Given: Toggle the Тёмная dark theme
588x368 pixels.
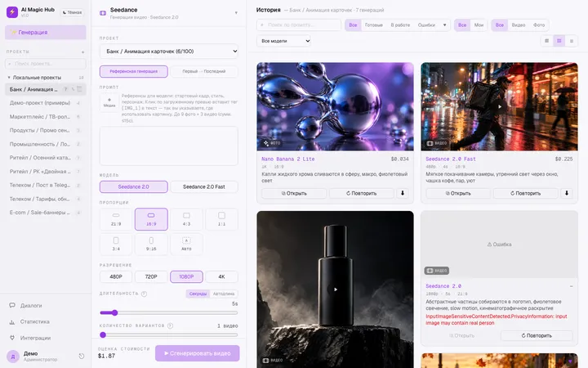Looking at the screenshot, I should click(72, 12).
